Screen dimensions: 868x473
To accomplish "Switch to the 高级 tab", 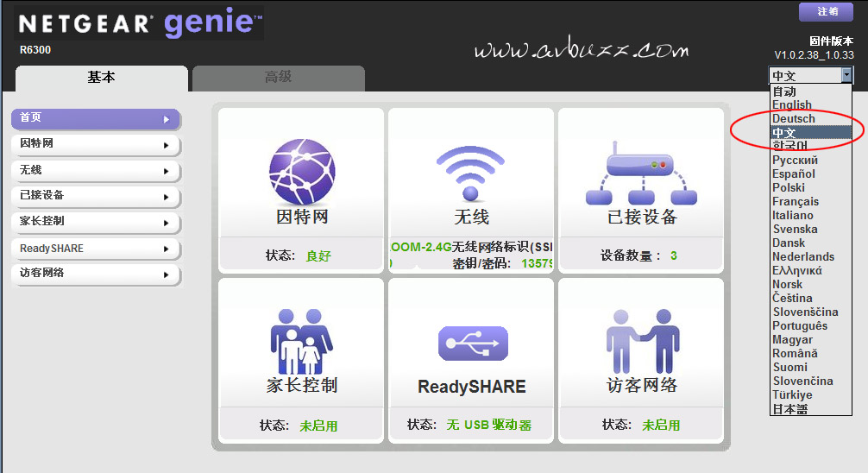I will point(278,78).
